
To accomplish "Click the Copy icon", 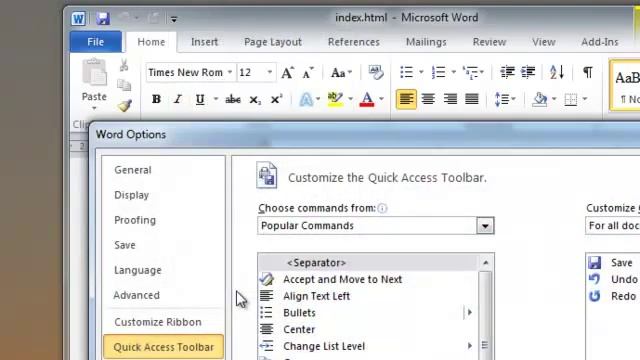I will point(124,85).
